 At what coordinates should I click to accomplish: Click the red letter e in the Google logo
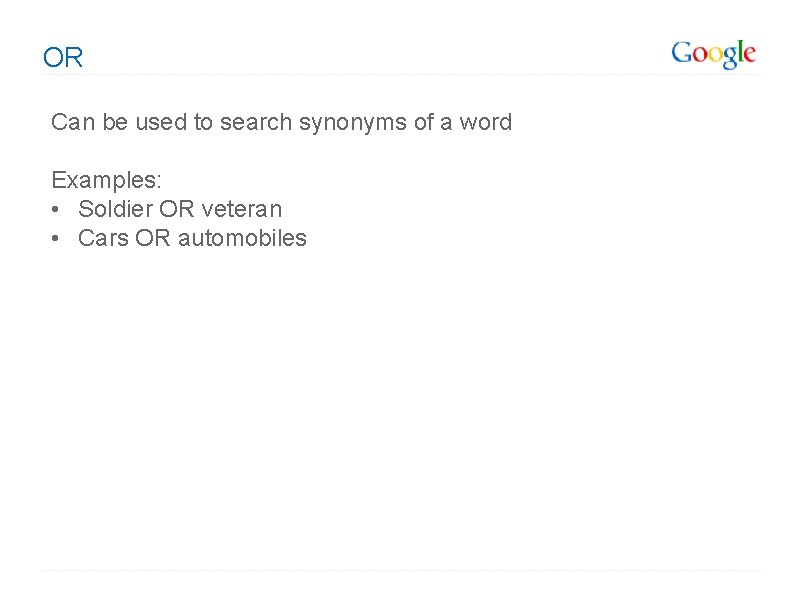tap(749, 55)
